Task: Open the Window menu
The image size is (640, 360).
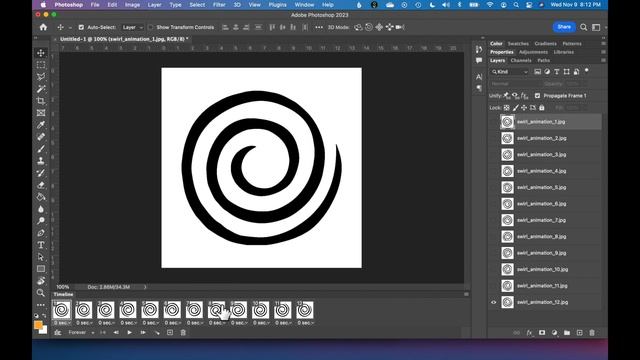Action: 304,5
